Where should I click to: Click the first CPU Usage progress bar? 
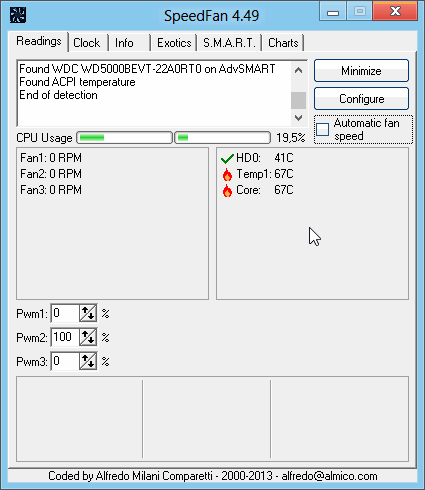click(x=125, y=138)
